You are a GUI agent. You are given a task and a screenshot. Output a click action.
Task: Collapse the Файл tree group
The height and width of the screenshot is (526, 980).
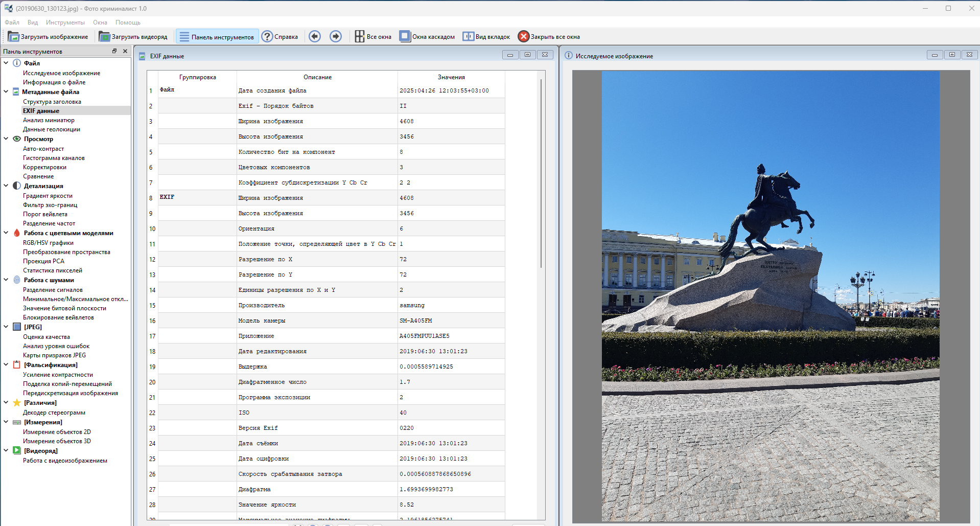coord(6,63)
